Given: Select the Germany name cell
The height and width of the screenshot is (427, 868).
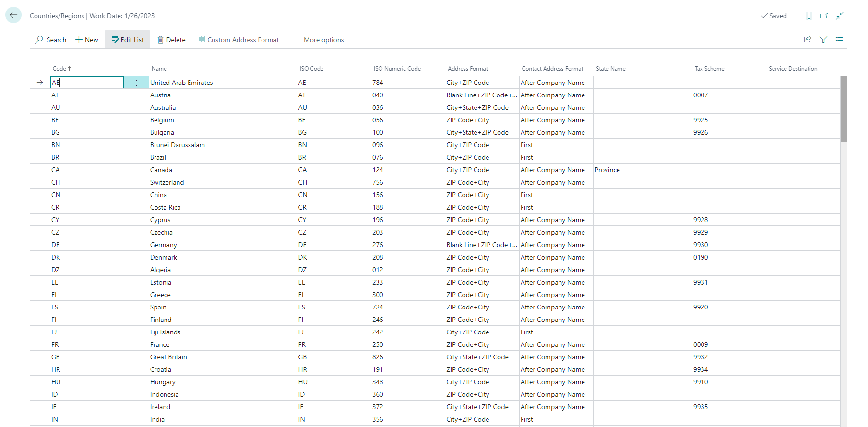Looking at the screenshot, I should click(x=164, y=245).
